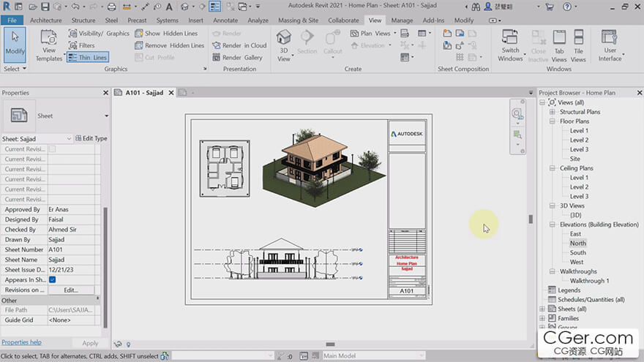Click Edit button for Revisions on Sheet

pyautogui.click(x=71, y=290)
